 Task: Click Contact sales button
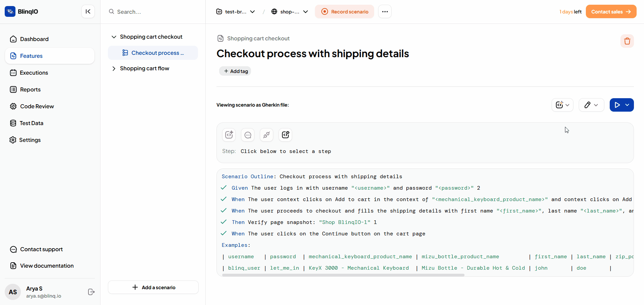click(611, 11)
